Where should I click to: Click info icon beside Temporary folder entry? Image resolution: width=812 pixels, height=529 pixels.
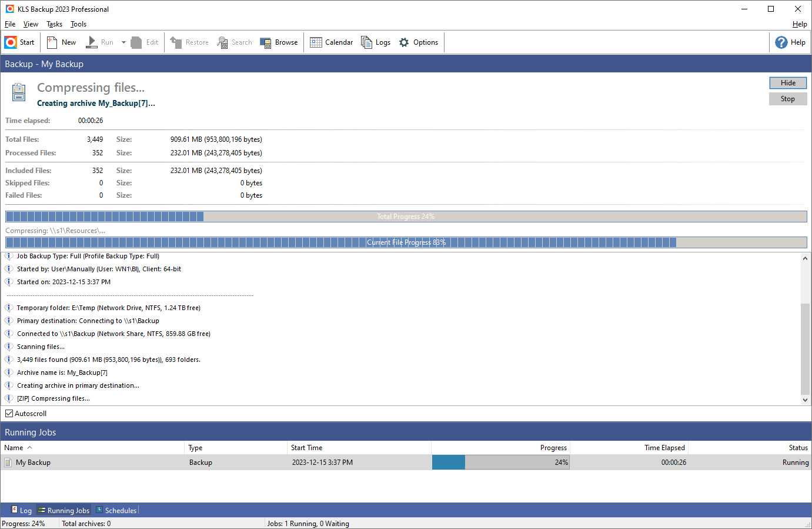pyautogui.click(x=9, y=308)
